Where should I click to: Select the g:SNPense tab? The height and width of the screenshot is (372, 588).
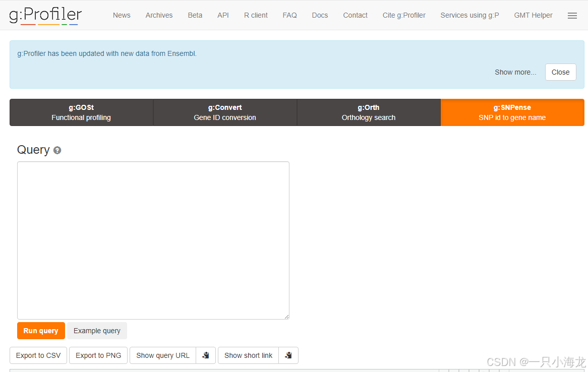click(512, 112)
